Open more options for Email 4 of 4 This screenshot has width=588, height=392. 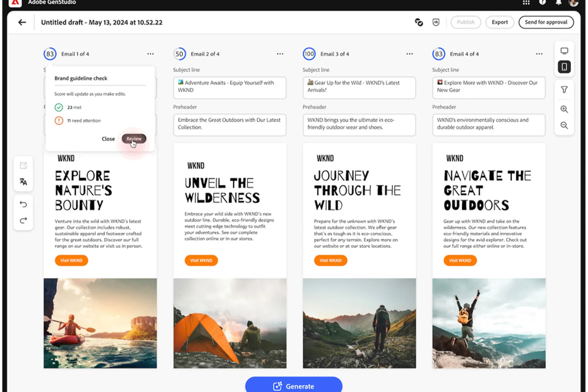pos(539,54)
